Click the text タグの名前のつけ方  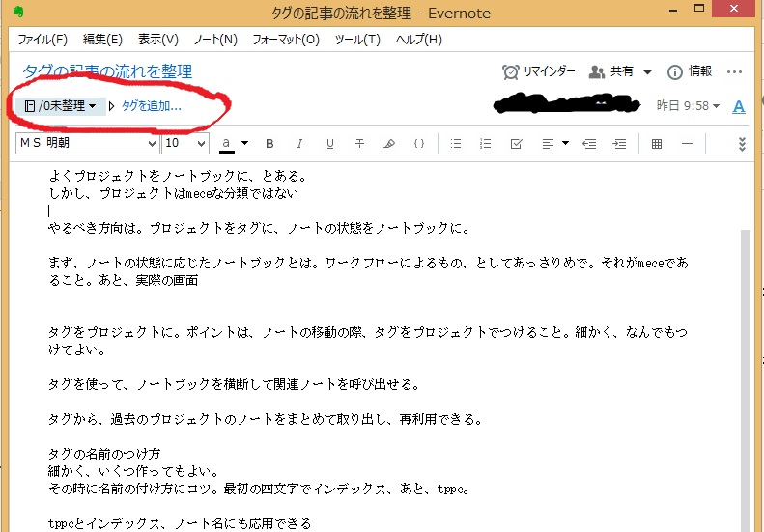coord(104,454)
